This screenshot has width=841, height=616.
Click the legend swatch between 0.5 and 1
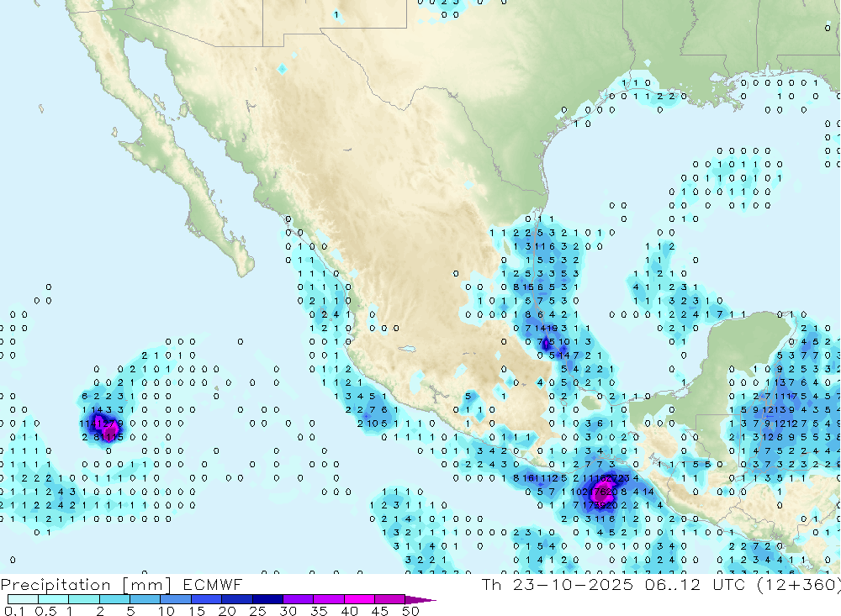pyautogui.click(x=54, y=599)
